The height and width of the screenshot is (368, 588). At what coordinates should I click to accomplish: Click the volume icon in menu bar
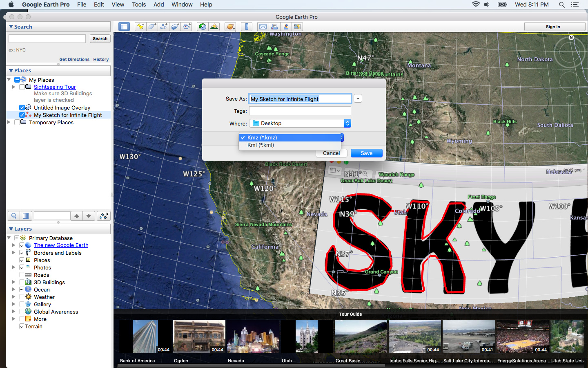pos(487,4)
